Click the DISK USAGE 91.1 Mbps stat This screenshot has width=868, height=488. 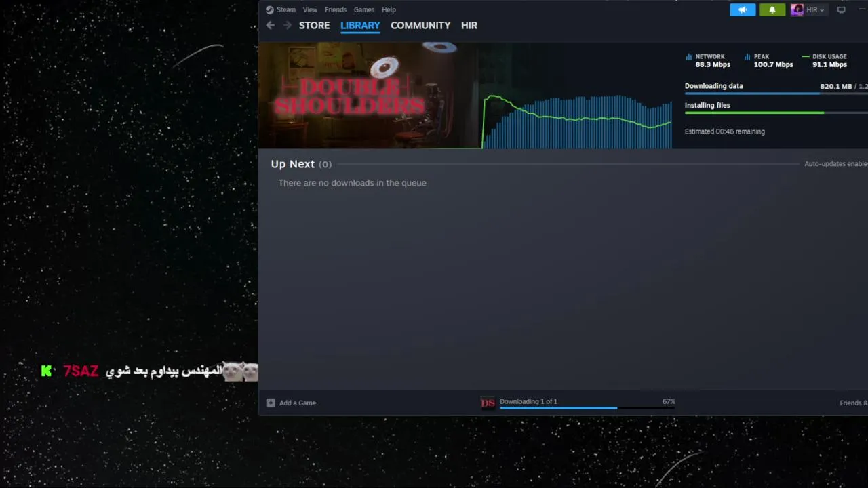tap(825, 60)
